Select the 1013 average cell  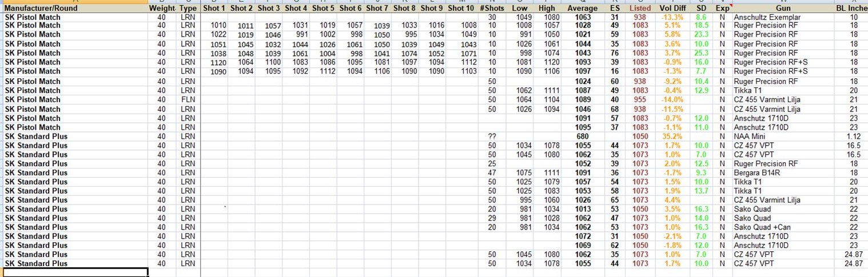[583, 209]
